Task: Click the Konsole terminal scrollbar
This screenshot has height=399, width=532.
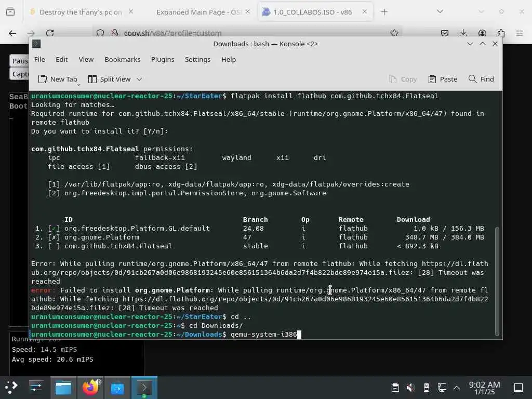Action: [497, 281]
